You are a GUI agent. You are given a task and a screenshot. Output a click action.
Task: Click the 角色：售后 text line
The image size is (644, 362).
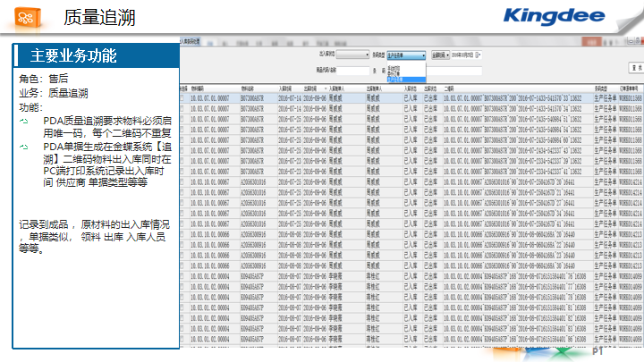(x=44, y=79)
